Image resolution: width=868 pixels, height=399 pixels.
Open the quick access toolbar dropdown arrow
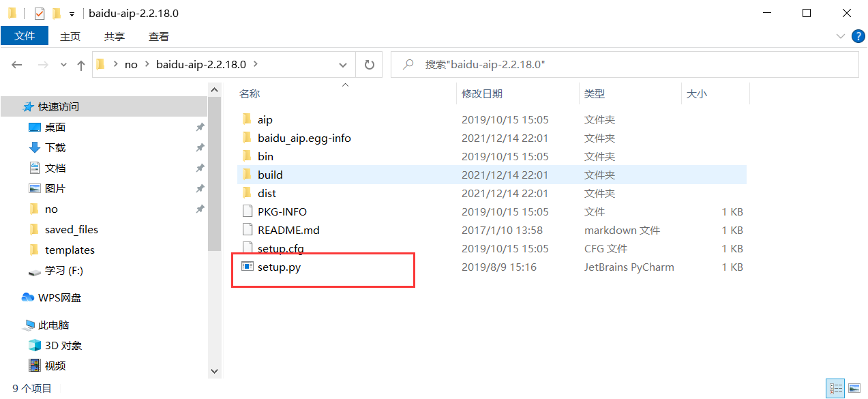72,14
